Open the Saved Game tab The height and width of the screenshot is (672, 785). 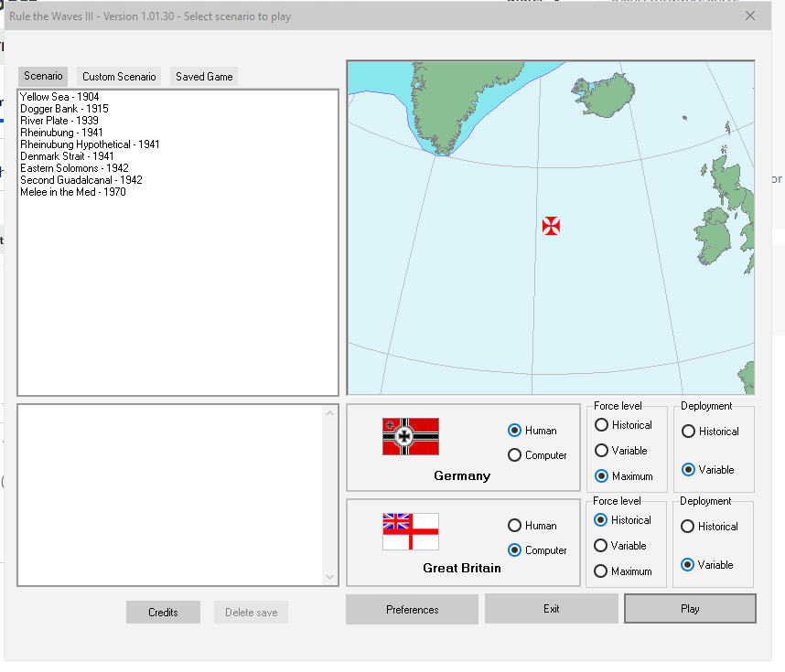pos(204,77)
